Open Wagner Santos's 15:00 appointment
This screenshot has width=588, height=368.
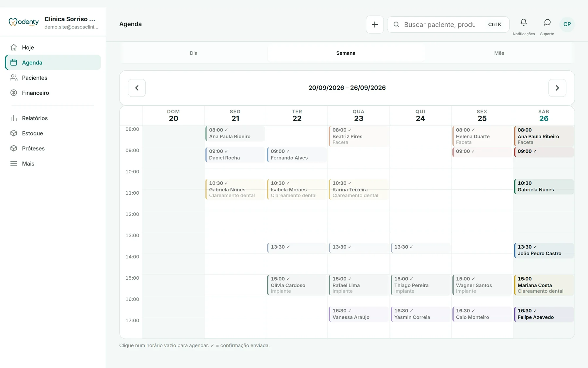click(x=482, y=285)
